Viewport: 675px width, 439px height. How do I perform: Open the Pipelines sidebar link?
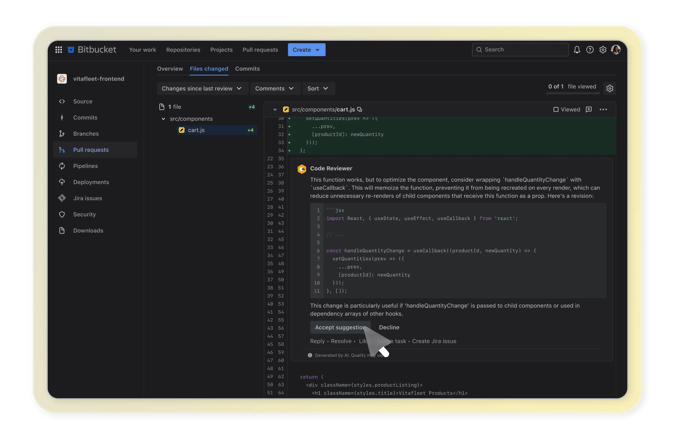(x=85, y=166)
